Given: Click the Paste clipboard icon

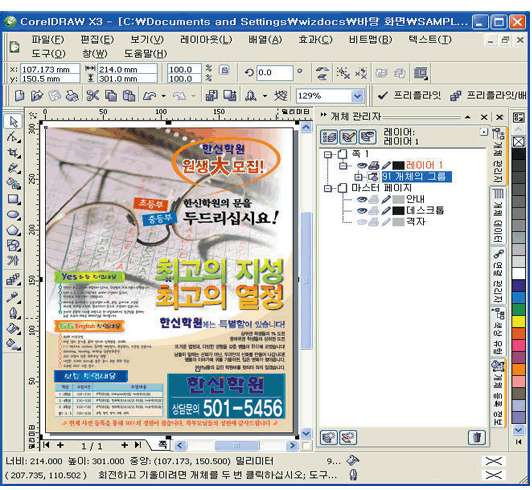Looking at the screenshot, I should pyautogui.click(x=129, y=96).
